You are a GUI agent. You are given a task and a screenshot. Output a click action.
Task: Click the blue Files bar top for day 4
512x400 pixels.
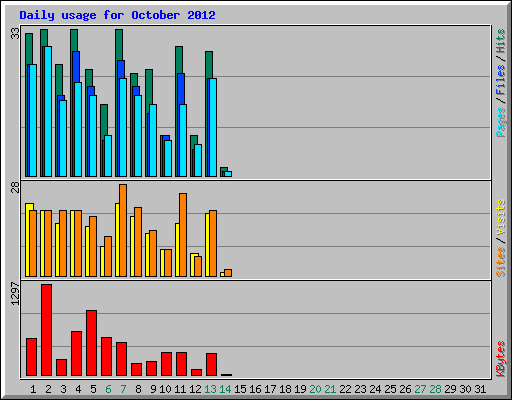(76, 67)
